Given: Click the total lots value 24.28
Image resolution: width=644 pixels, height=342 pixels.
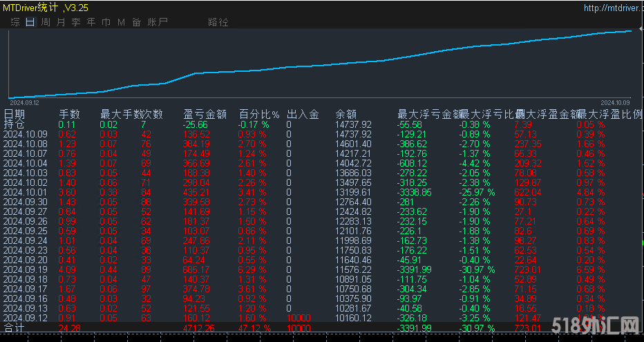Looking at the screenshot, I should click(x=69, y=328).
